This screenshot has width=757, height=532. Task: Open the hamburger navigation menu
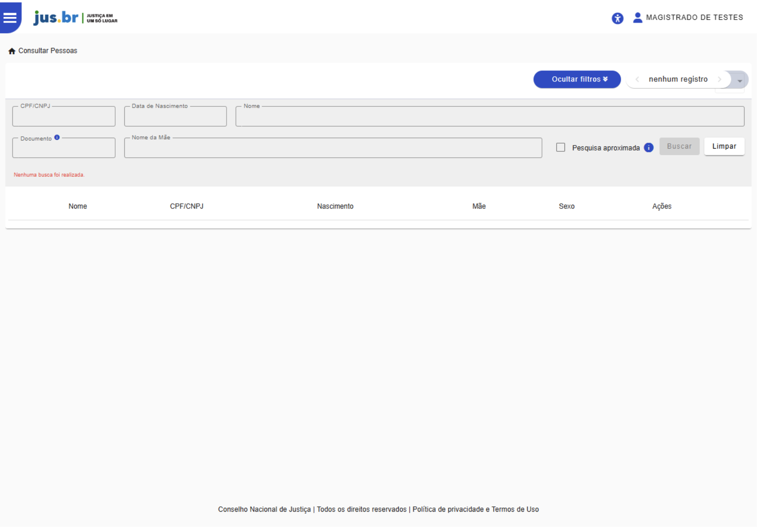click(x=10, y=17)
